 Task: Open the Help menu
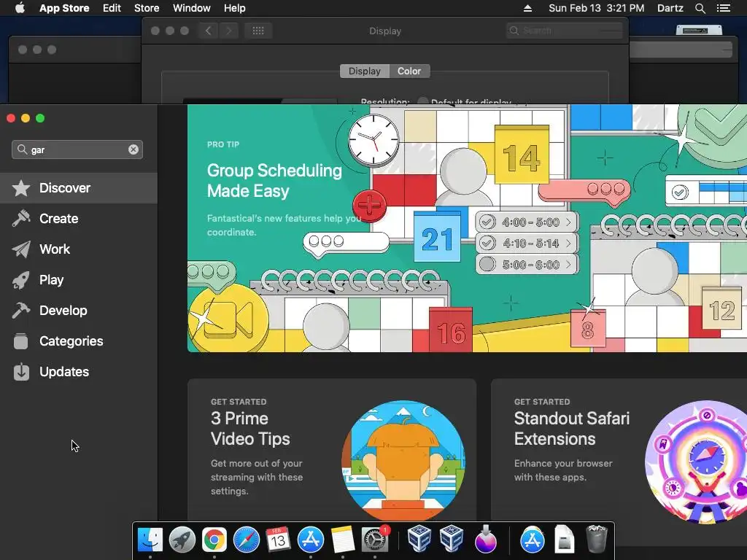tap(235, 8)
